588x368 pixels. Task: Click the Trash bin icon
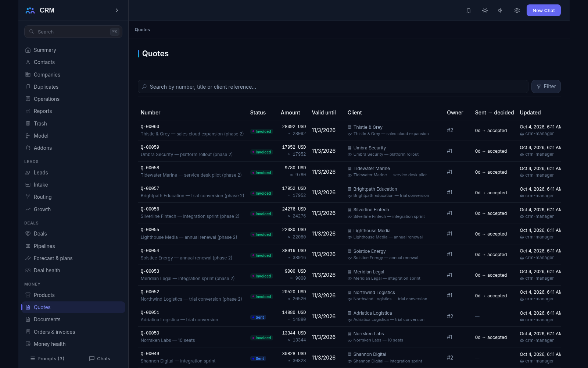coord(28,123)
